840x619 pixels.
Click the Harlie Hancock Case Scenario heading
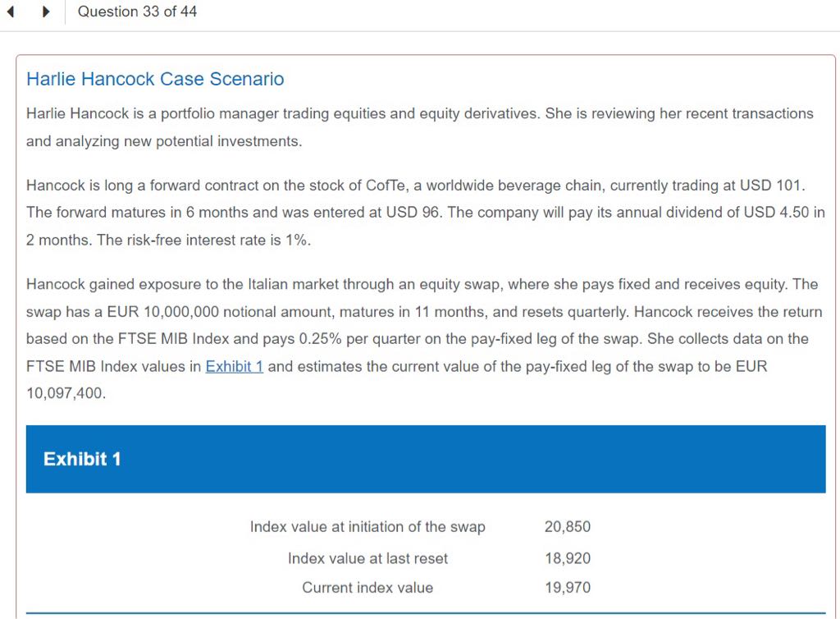click(x=155, y=79)
